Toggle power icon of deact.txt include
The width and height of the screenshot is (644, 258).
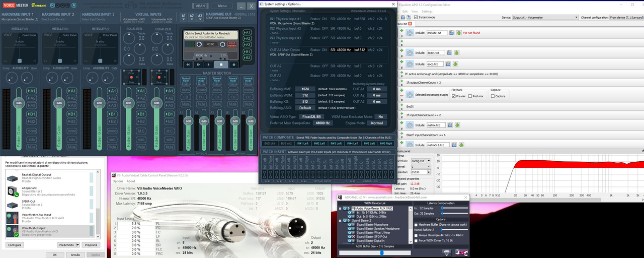[410, 52]
